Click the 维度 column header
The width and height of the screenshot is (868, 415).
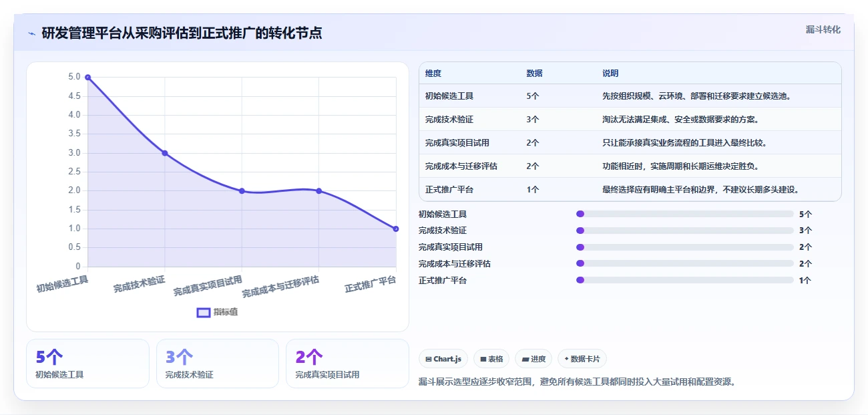[433, 74]
